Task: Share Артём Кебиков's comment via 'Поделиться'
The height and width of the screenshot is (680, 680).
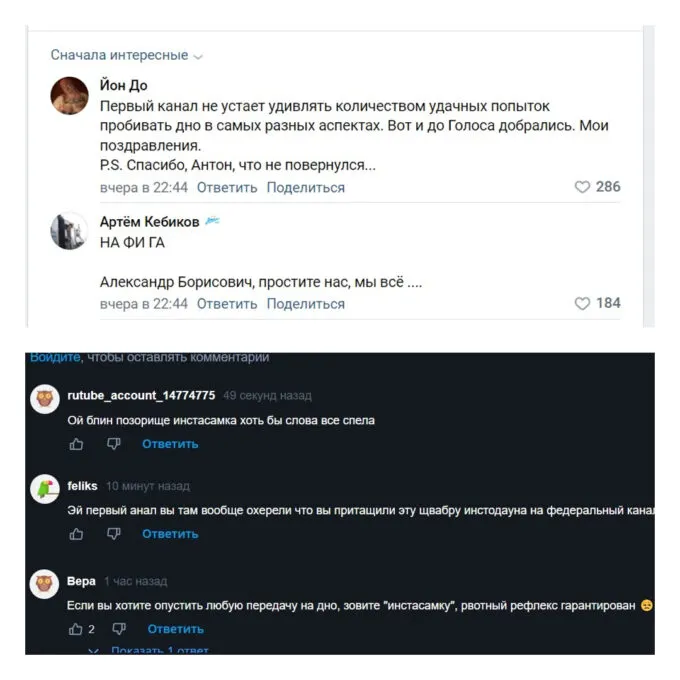Action: click(306, 304)
